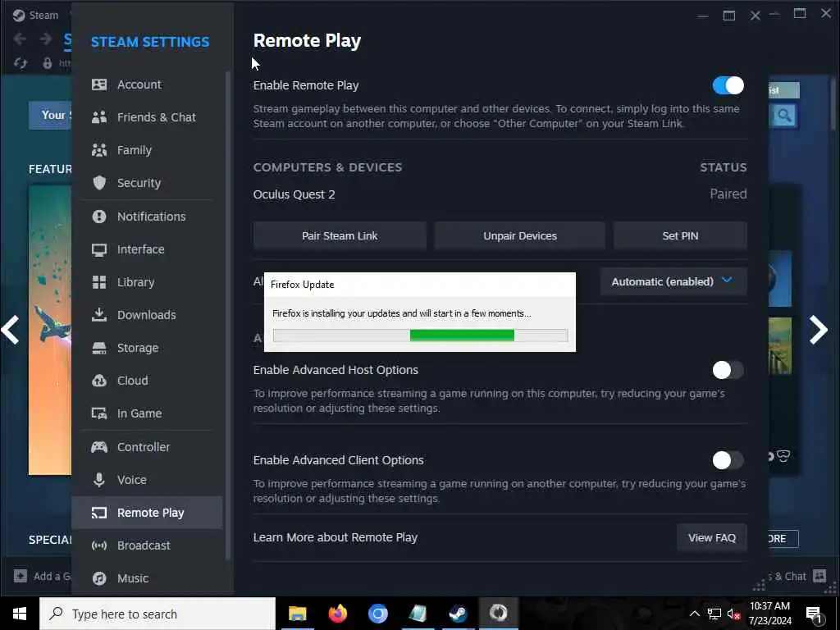The height and width of the screenshot is (630, 840).
Task: Click the Pair Steam Link button
Action: (x=340, y=236)
